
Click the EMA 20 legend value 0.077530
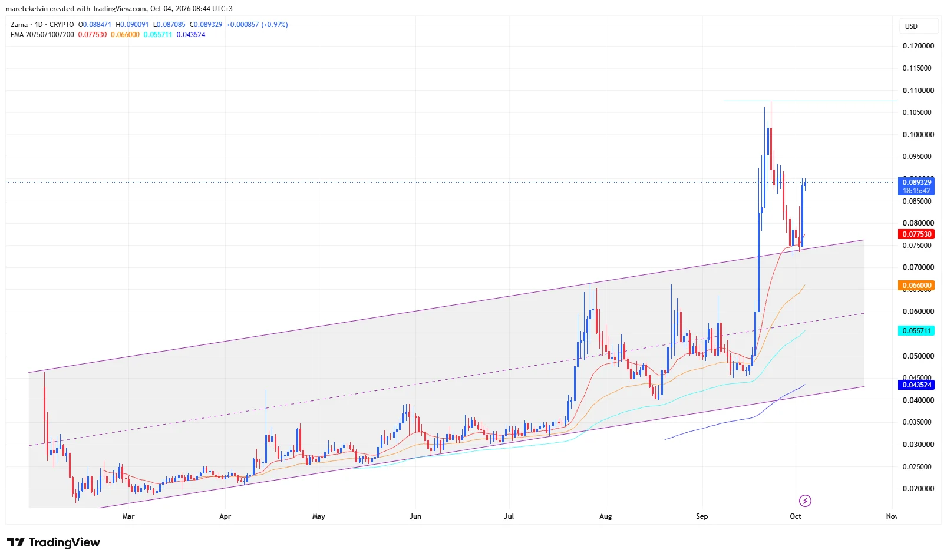93,35
